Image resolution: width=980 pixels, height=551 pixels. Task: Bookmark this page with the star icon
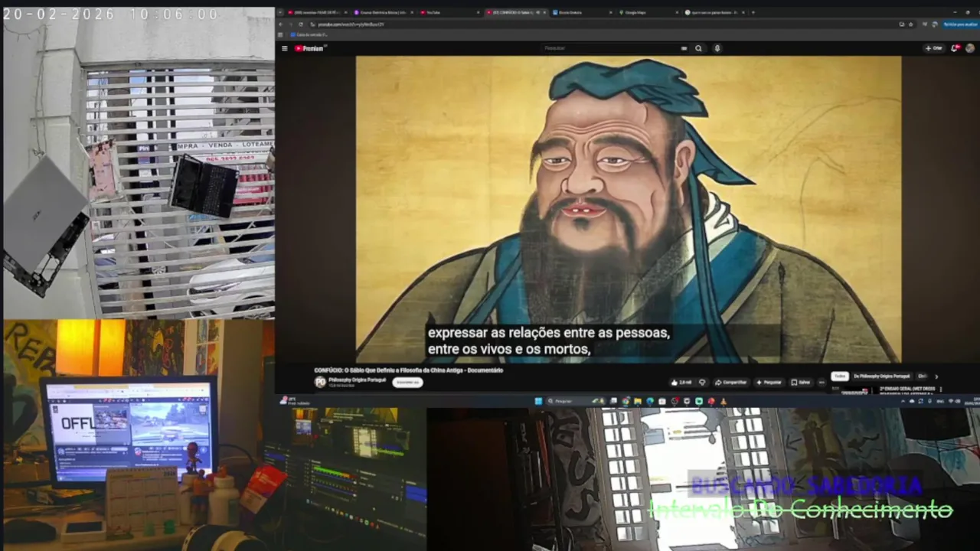[910, 24]
